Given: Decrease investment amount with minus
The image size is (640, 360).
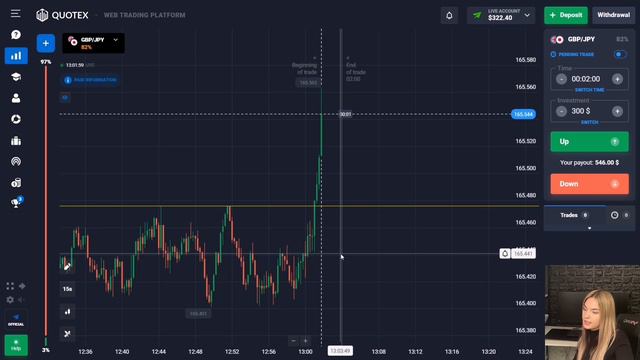Looking at the screenshot, I should click(x=561, y=111).
